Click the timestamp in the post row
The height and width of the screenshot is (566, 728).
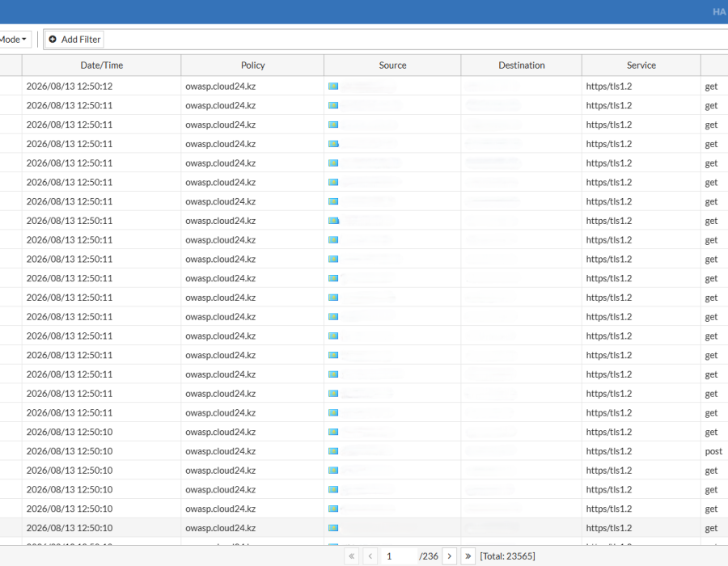coord(70,451)
